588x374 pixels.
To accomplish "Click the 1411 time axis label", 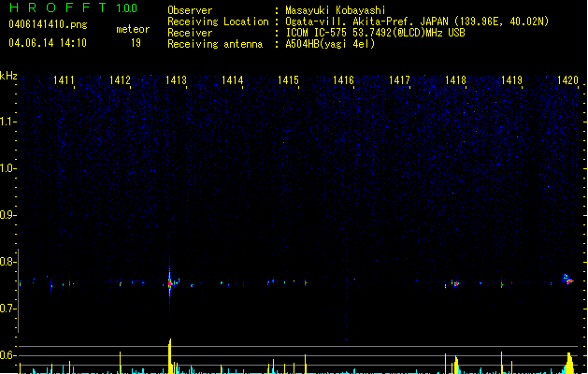I will coord(64,79).
